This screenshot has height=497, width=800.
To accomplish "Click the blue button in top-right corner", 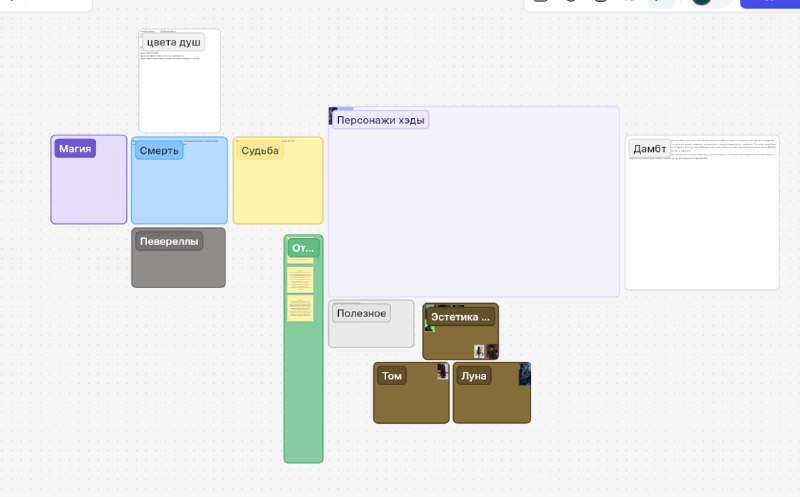I will click(769, 4).
